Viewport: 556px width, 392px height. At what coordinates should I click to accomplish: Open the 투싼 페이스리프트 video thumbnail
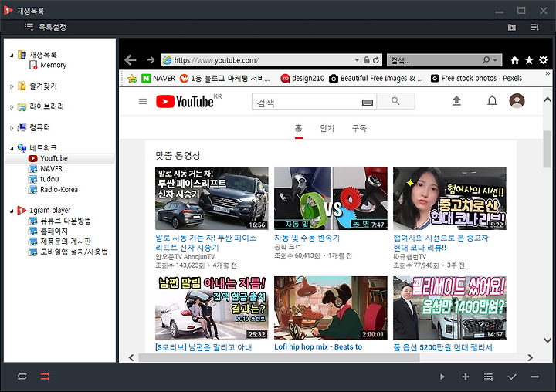point(212,198)
